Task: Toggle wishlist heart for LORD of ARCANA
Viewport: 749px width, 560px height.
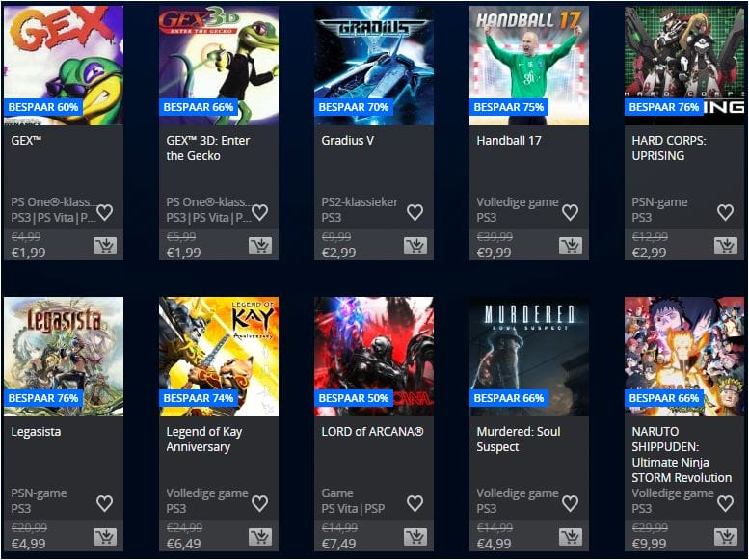Action: (x=415, y=503)
